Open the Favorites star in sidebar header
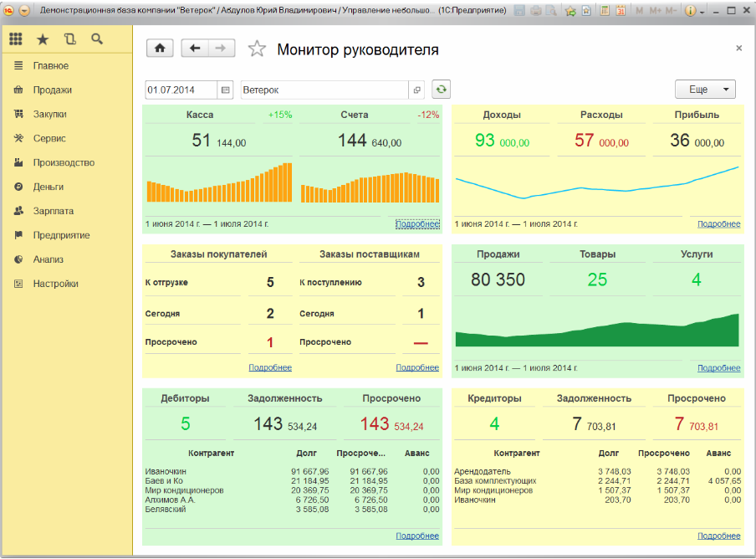Image resolution: width=756 pixels, height=559 pixels. click(x=42, y=39)
